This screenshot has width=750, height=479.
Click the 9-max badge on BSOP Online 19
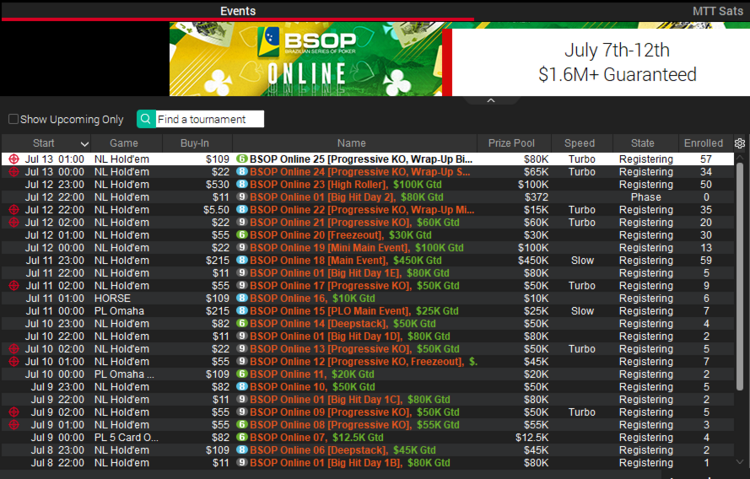242,247
